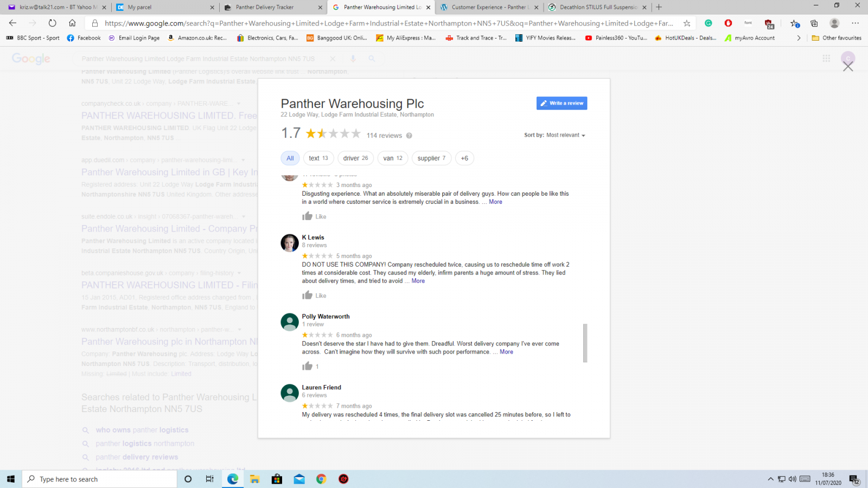Viewport: 868px width, 488px height.
Task: Filter reviews by text topic
Action: click(318, 158)
